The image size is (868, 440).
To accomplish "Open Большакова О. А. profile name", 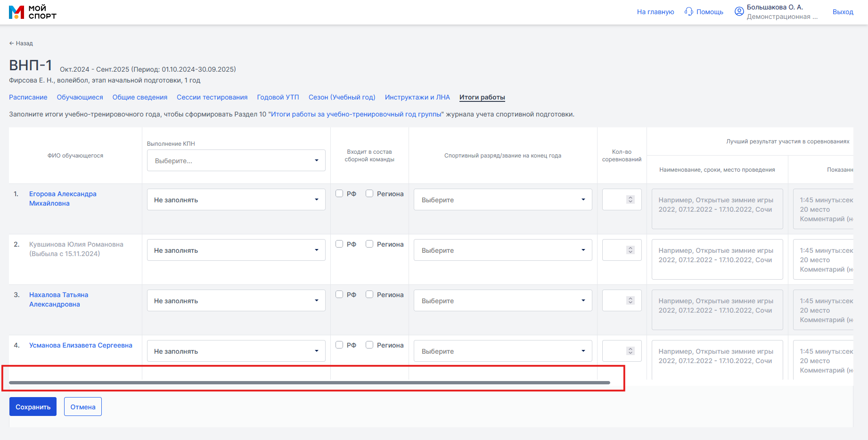I will 775,7.
